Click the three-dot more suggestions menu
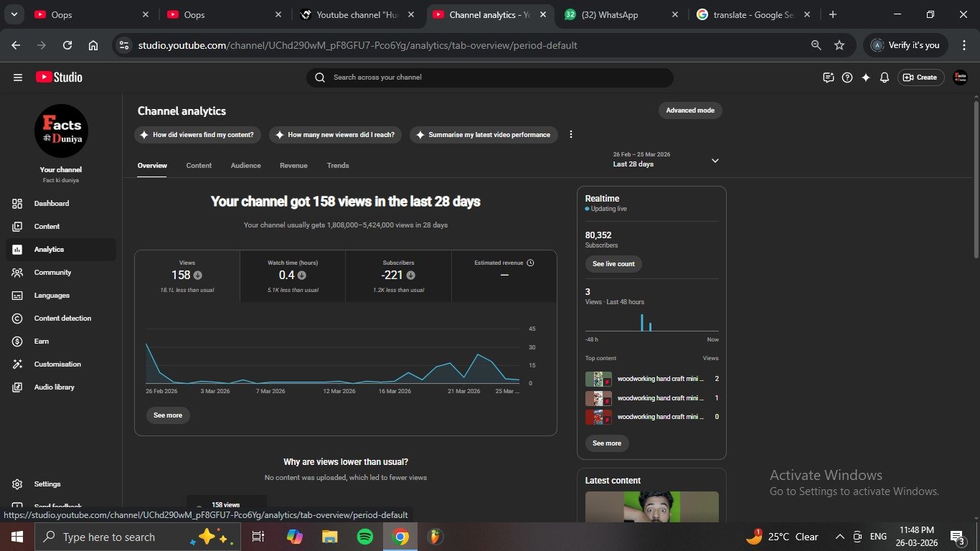Viewport: 980px width, 551px height. click(x=571, y=134)
